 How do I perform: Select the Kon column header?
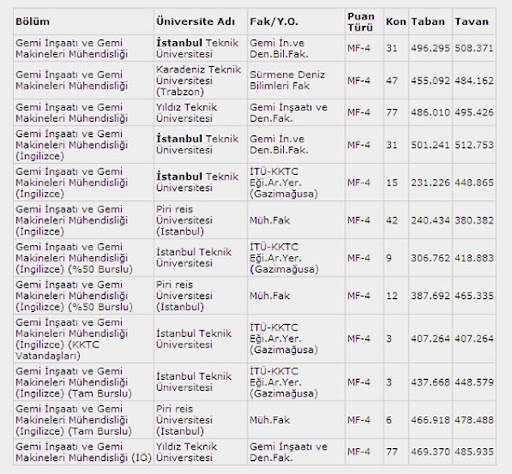tap(396, 22)
